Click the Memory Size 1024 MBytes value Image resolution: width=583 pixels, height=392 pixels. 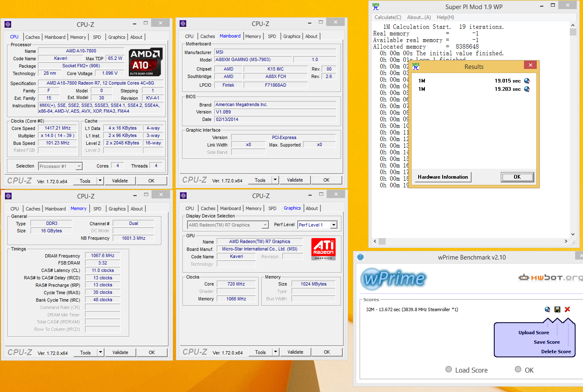tap(313, 284)
